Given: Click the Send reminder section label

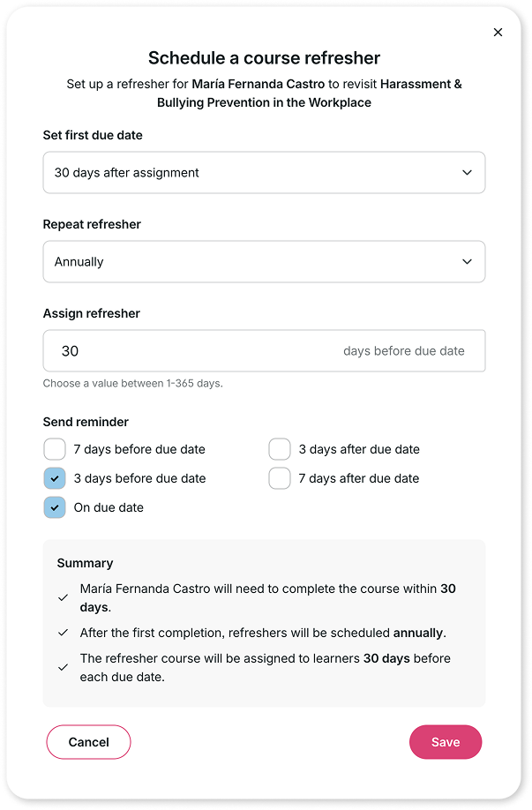Looking at the screenshot, I should pyautogui.click(x=86, y=422).
